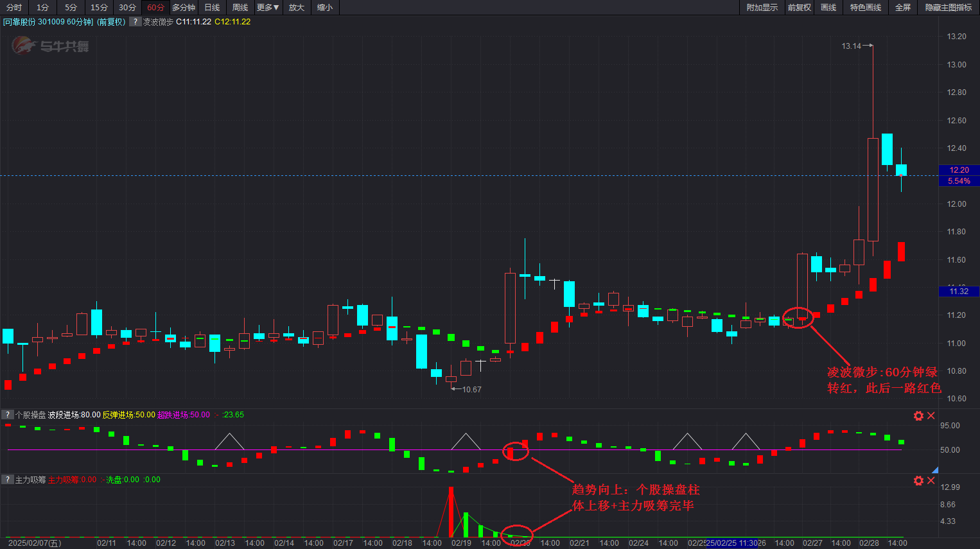Open the 特色画线 special drawing tools
Screen dimensions: 980x549
pyautogui.click(x=866, y=7)
